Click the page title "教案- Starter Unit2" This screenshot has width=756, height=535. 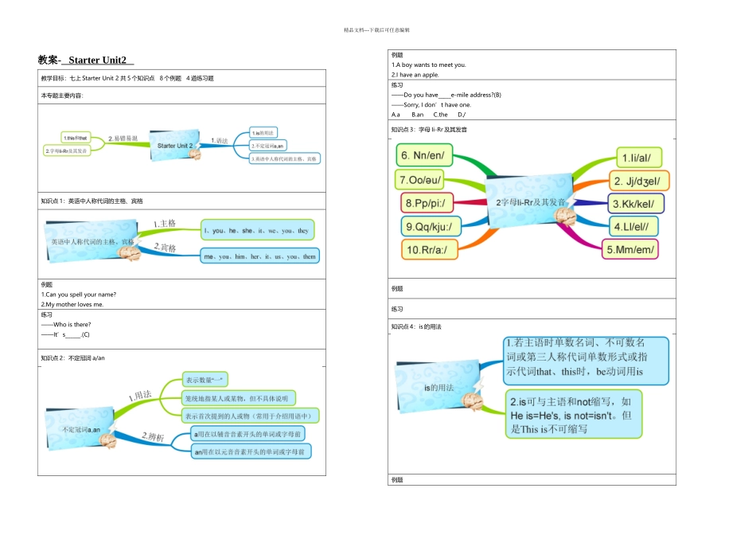click(x=85, y=60)
